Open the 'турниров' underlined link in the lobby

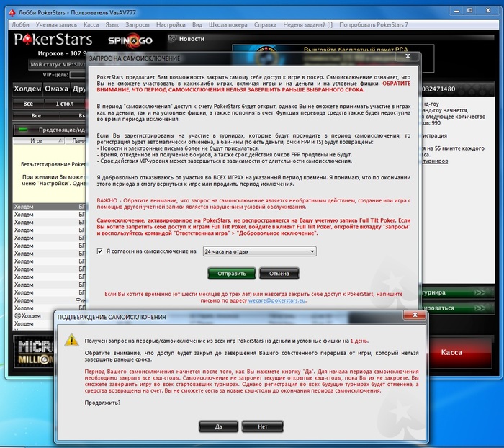(x=436, y=161)
